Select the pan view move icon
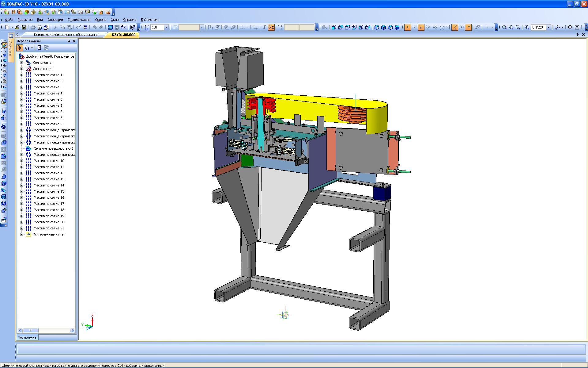Screen dimensions: 588x368 click(x=570, y=27)
